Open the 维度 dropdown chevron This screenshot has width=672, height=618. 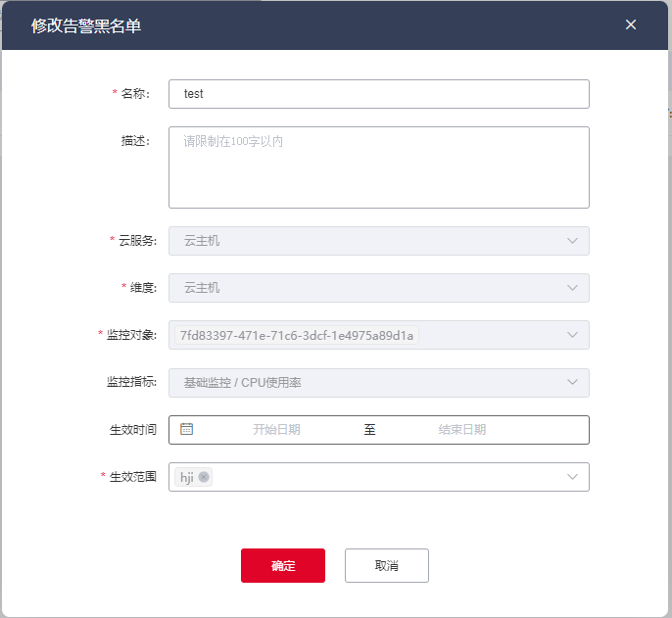point(572,288)
